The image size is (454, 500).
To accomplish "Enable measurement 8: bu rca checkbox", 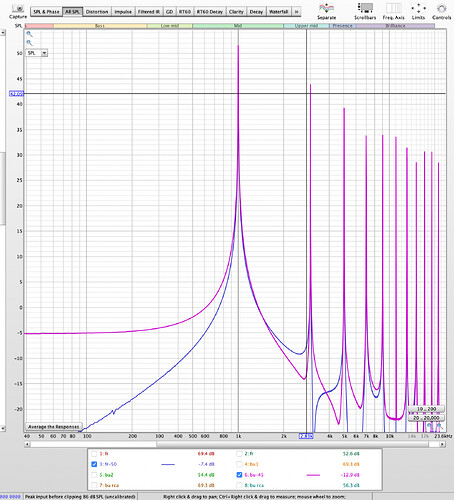I will coord(239,485).
